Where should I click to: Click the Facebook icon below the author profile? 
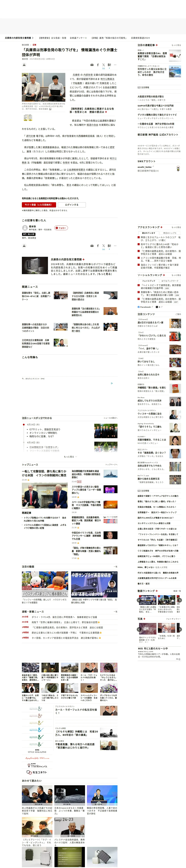[x=98, y=246]
